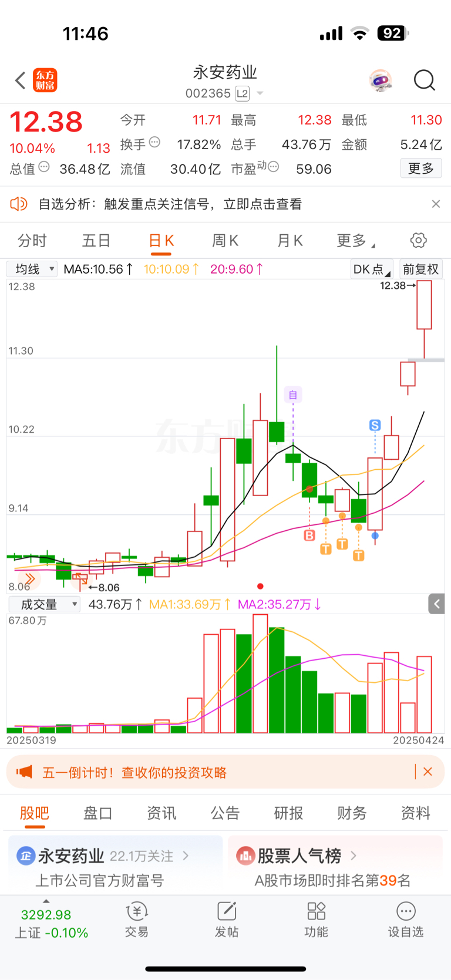Viewport: 451px width, 980px height.
Task: Switch to 资料 tab
Action: (x=415, y=813)
